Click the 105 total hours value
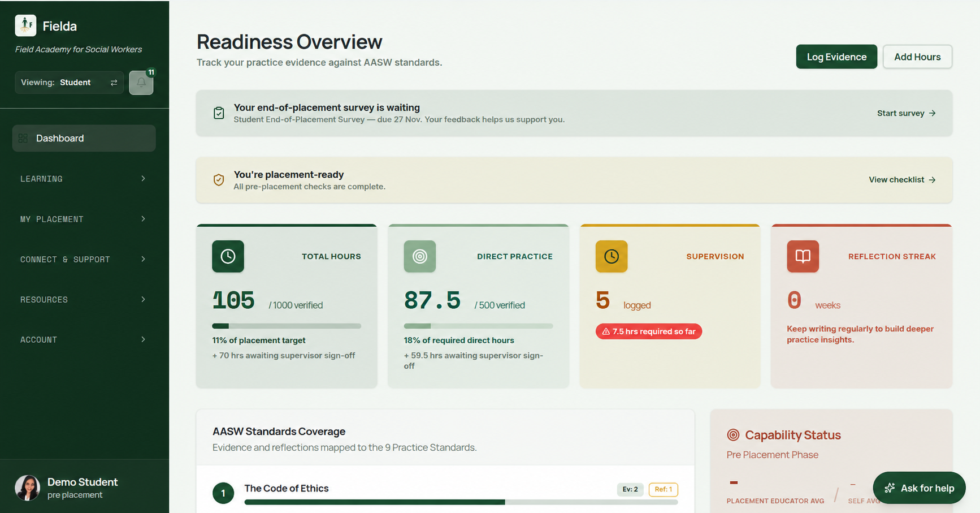 [233, 300]
